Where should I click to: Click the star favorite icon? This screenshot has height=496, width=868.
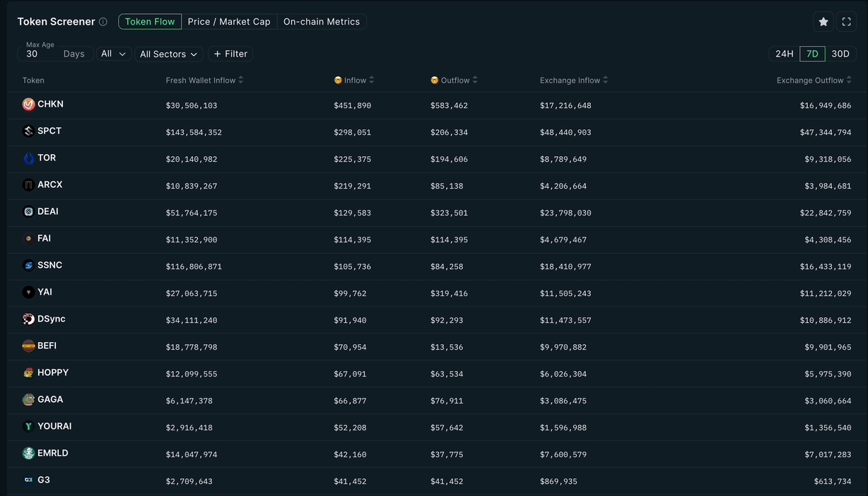click(x=823, y=22)
